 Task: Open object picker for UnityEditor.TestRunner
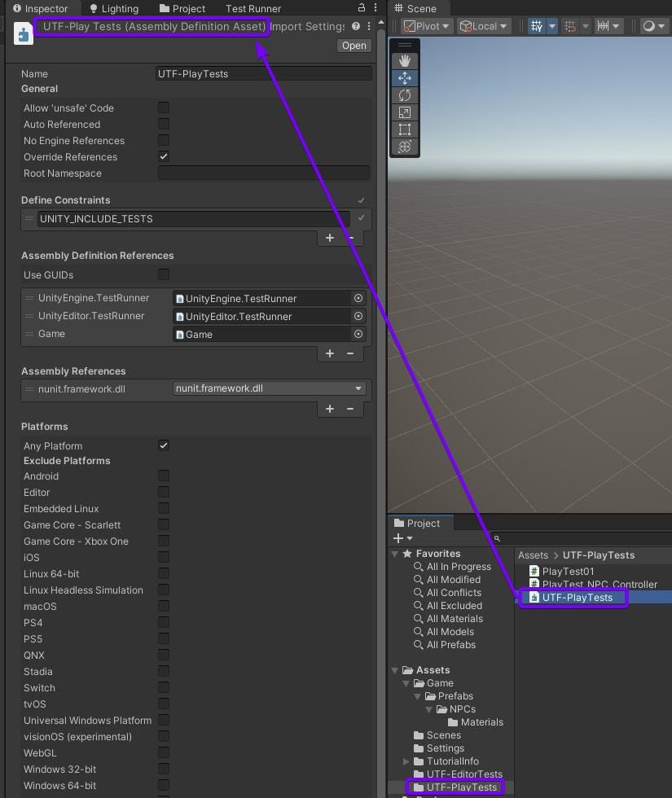(x=358, y=316)
